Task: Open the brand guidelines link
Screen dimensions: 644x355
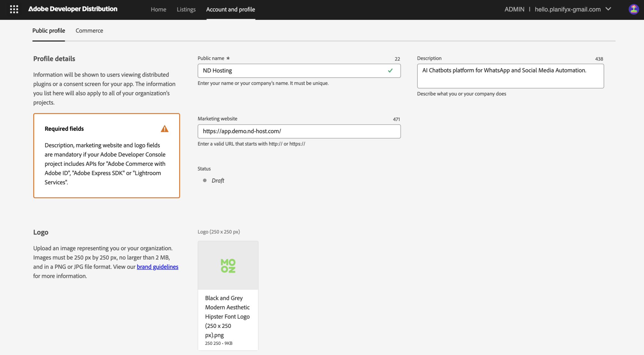Action: coord(158,267)
